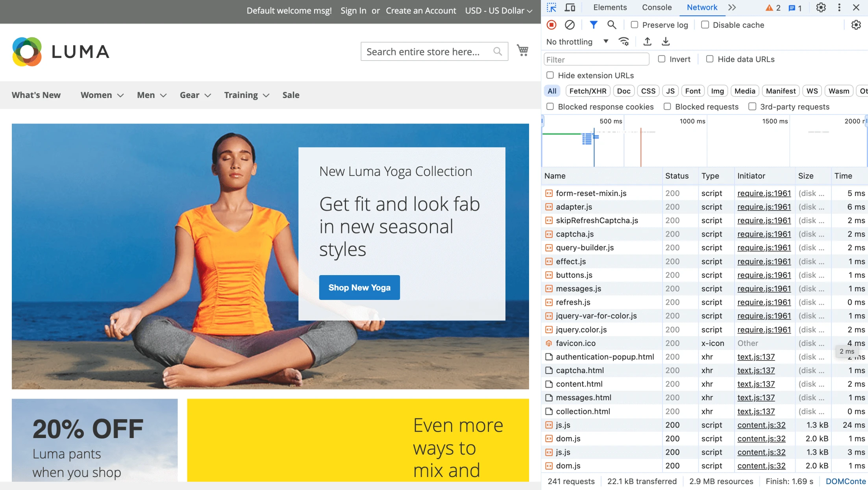
Task: Click the red load marker on timeline
Action: pos(641,148)
